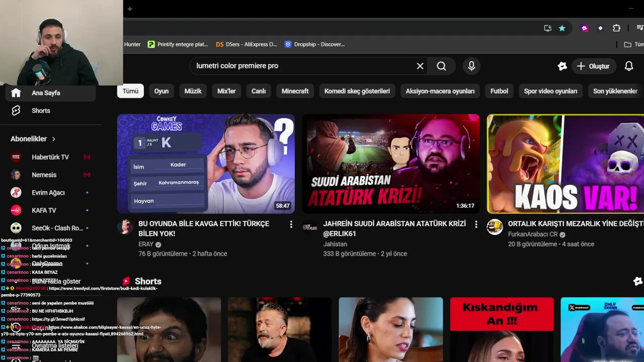Image resolution: width=644 pixels, height=362 pixels.
Task: Clear the search box with the X icon
Action: click(420, 66)
